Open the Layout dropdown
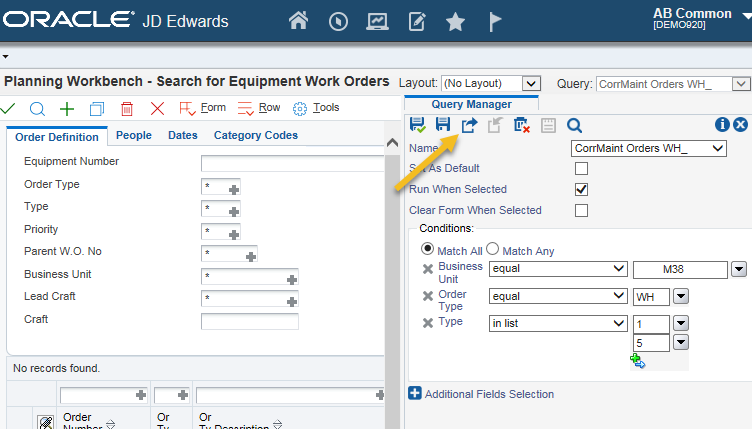This screenshot has width=752, height=429. click(x=531, y=84)
